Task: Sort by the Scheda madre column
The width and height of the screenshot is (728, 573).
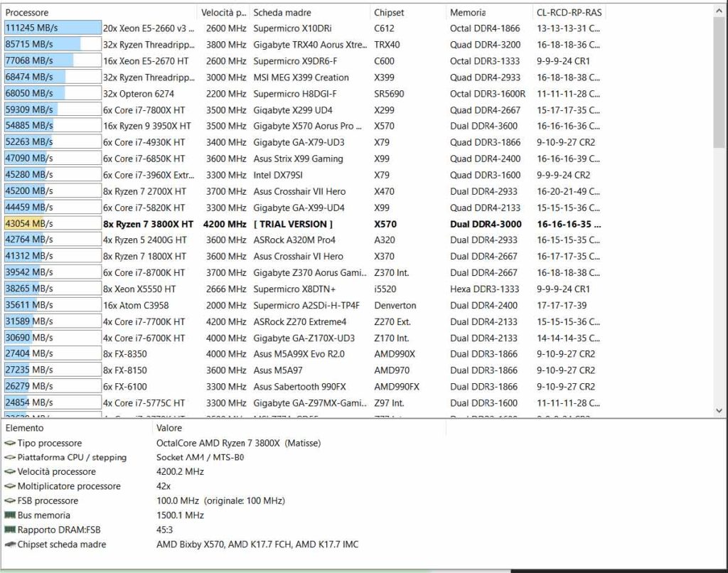Action: pos(309,13)
